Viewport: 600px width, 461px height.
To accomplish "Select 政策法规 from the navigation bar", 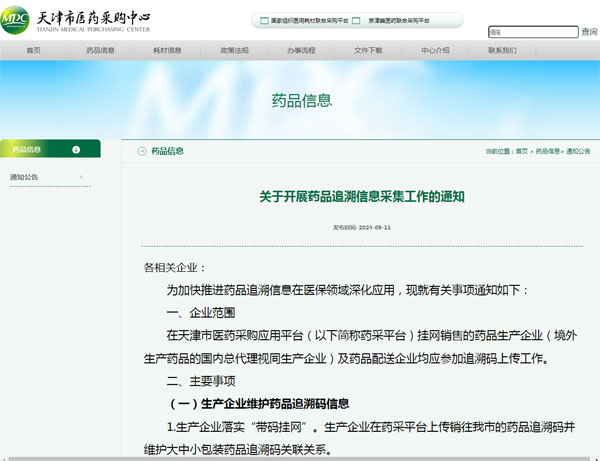I will coord(234,50).
